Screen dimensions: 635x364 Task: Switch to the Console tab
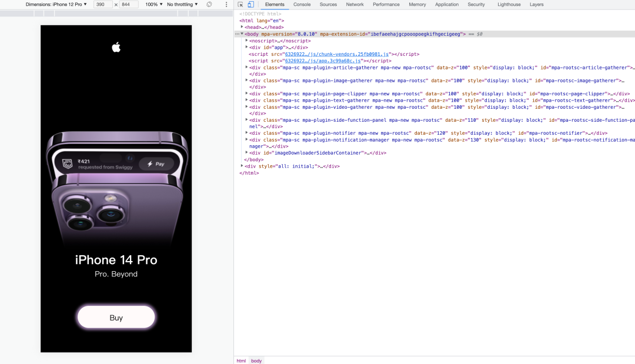tap(302, 5)
